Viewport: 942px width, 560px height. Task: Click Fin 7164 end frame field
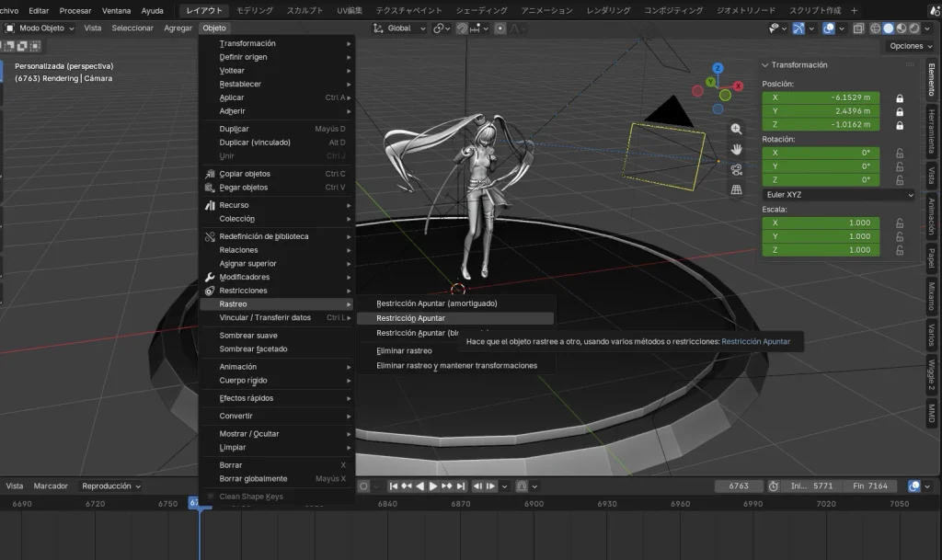point(870,486)
